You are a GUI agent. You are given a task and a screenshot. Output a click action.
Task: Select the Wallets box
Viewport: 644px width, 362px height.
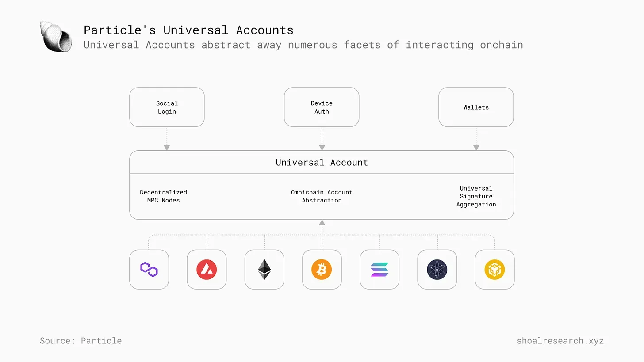[476, 107]
